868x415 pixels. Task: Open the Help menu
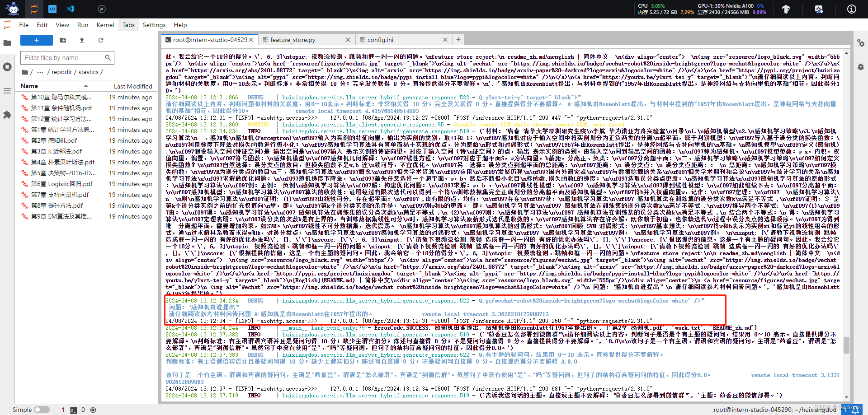click(x=180, y=25)
